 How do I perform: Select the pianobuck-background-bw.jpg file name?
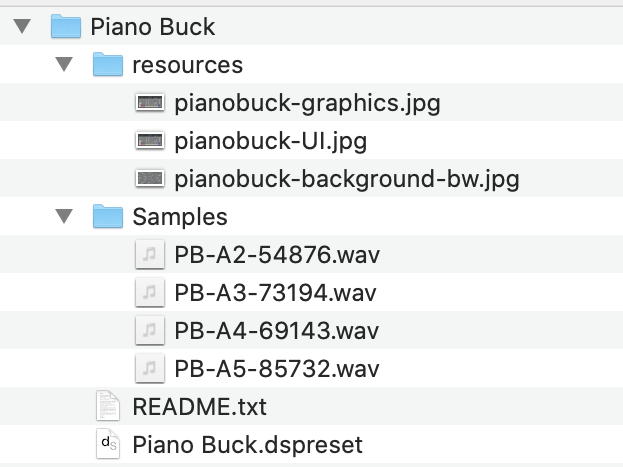(x=346, y=179)
